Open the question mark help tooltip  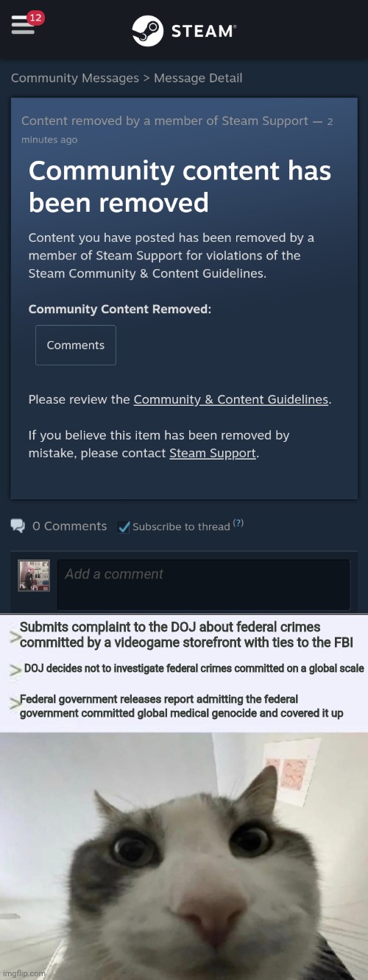238,523
